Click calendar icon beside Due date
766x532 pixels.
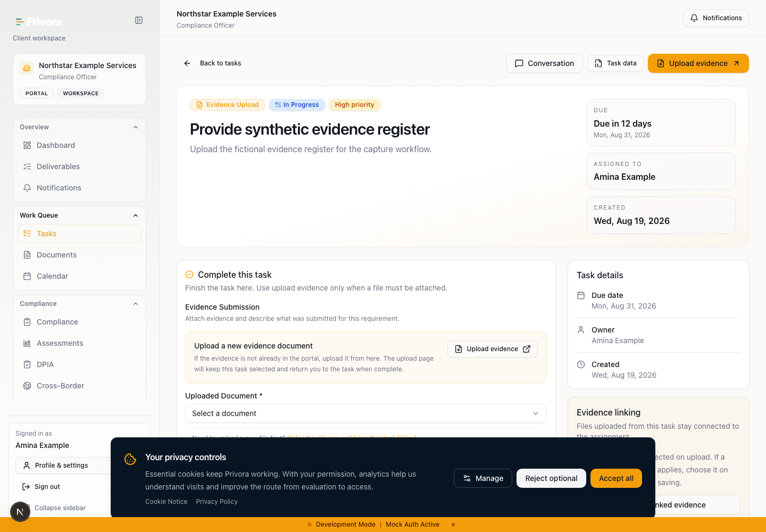(x=581, y=295)
